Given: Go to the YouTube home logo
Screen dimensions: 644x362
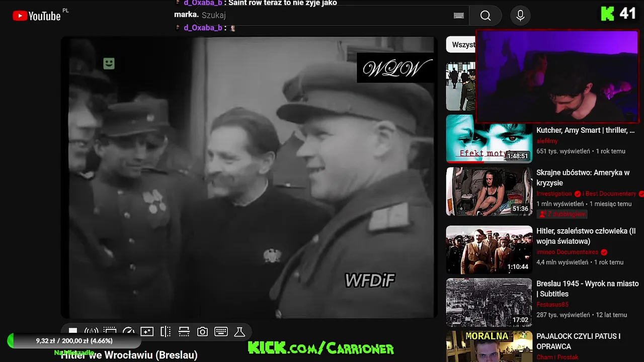Looking at the screenshot, I should coord(37,16).
